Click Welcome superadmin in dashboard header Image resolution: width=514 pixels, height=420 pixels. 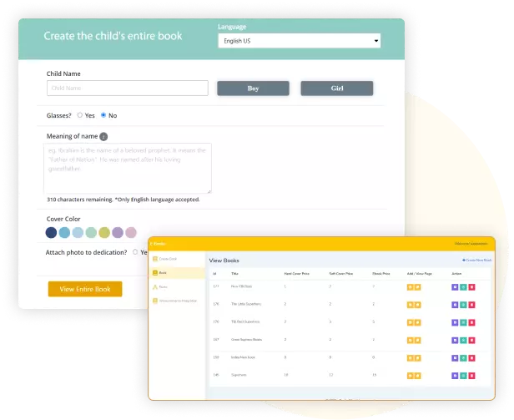471,244
